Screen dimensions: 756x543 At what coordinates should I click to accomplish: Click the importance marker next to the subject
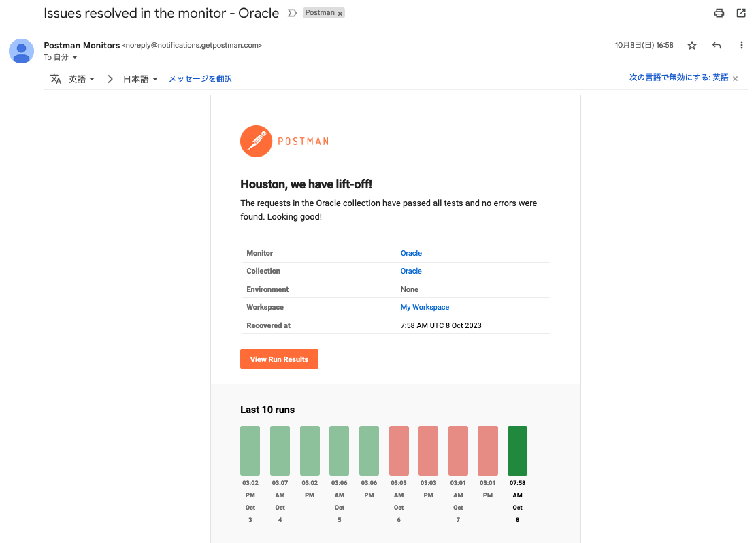pyautogui.click(x=292, y=13)
